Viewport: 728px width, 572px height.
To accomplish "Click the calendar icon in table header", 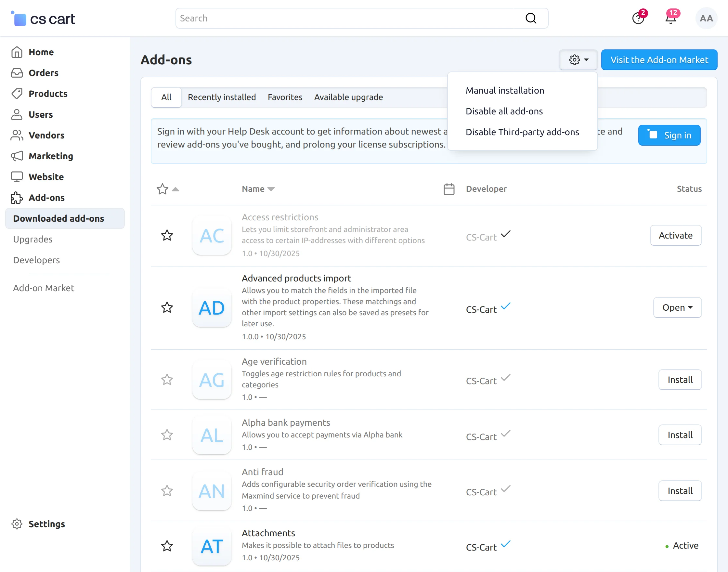I will (449, 189).
